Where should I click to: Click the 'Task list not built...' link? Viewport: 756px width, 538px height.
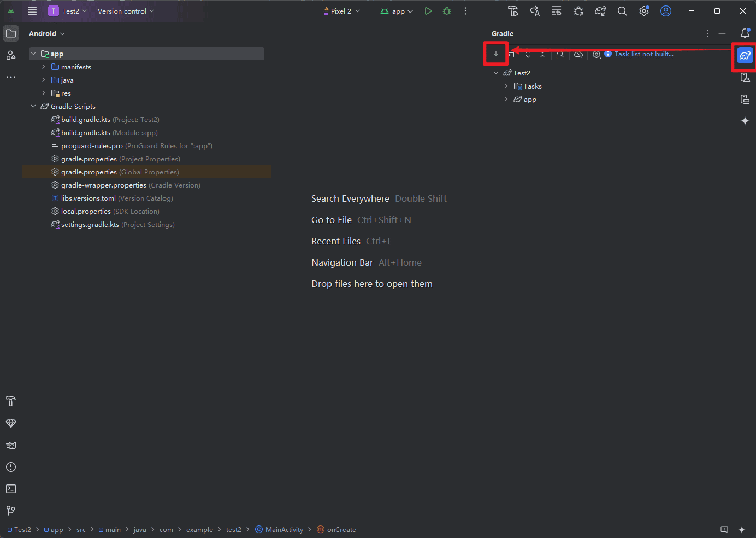pyautogui.click(x=643, y=54)
